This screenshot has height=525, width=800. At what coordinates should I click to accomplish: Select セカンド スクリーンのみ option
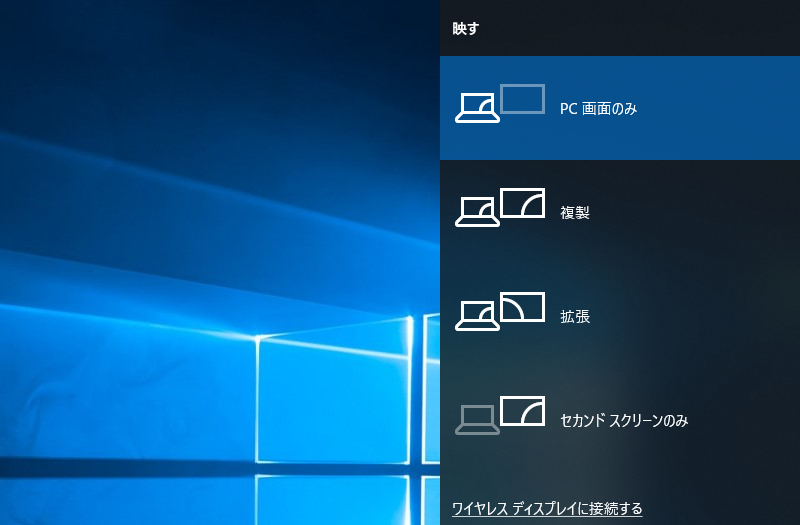[620, 420]
